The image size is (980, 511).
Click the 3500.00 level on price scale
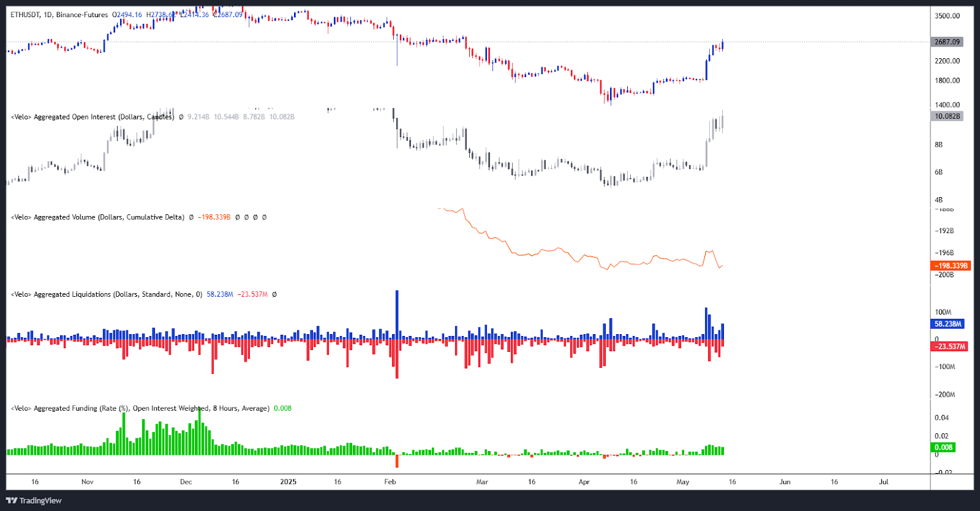point(947,16)
